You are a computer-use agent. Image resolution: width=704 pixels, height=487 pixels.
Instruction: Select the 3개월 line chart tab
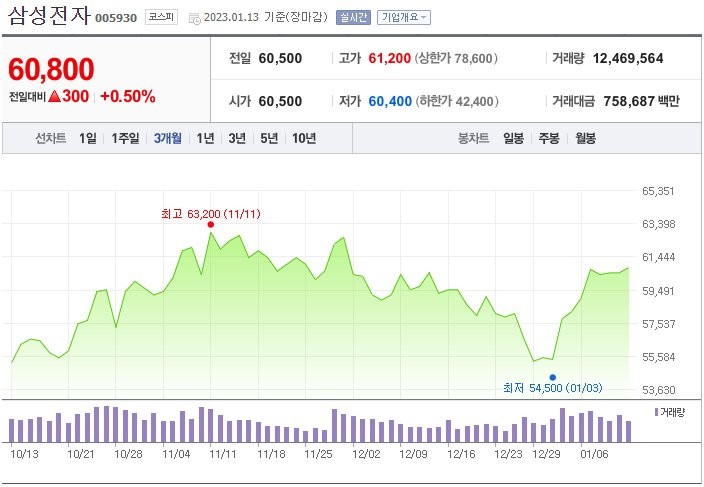tap(167, 138)
